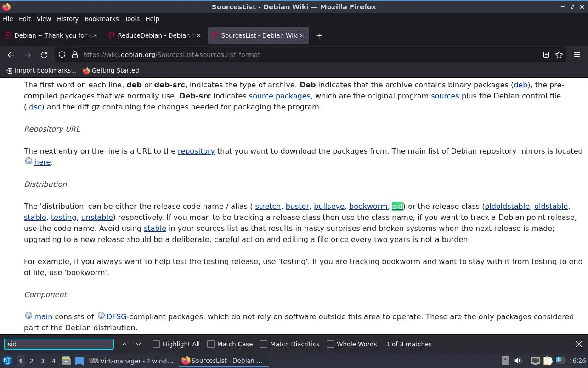Open the 'oldoldstable' link
This screenshot has height=368, width=588.
507,206
